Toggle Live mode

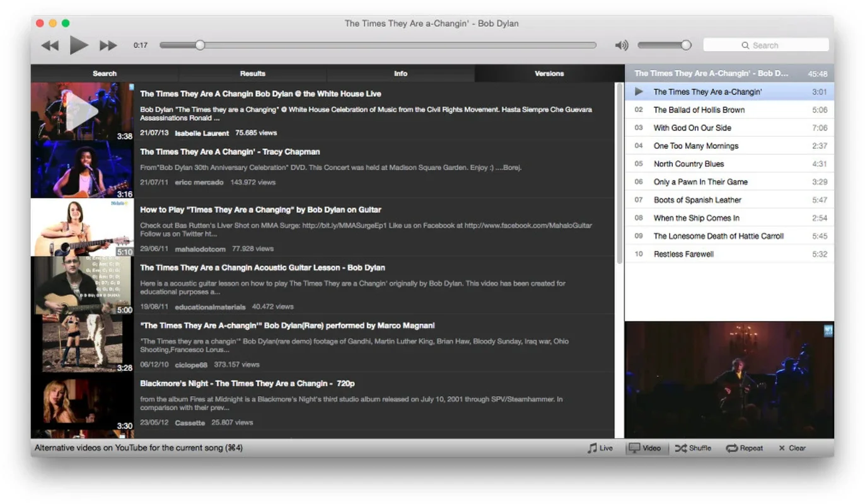[600, 448]
